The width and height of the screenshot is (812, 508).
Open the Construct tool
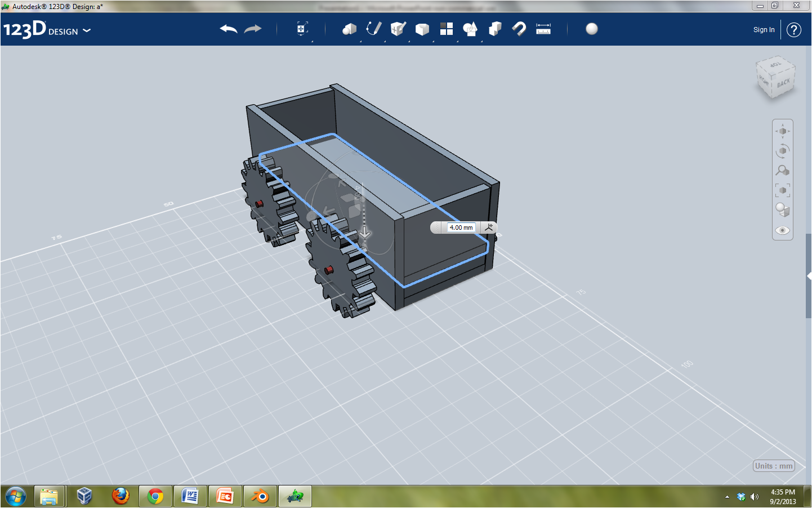click(x=398, y=29)
